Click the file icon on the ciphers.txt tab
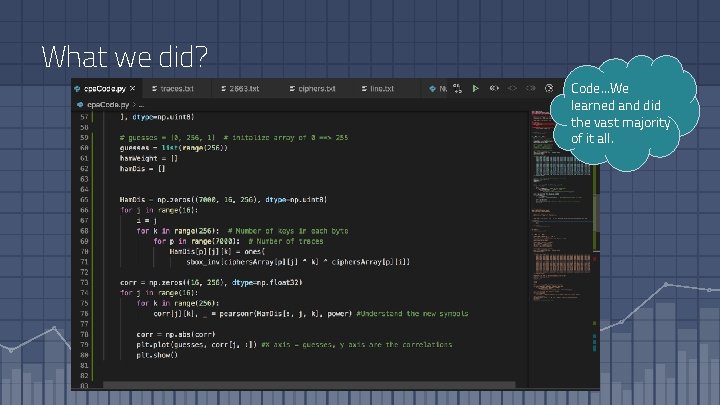720x405 pixels. click(x=292, y=89)
